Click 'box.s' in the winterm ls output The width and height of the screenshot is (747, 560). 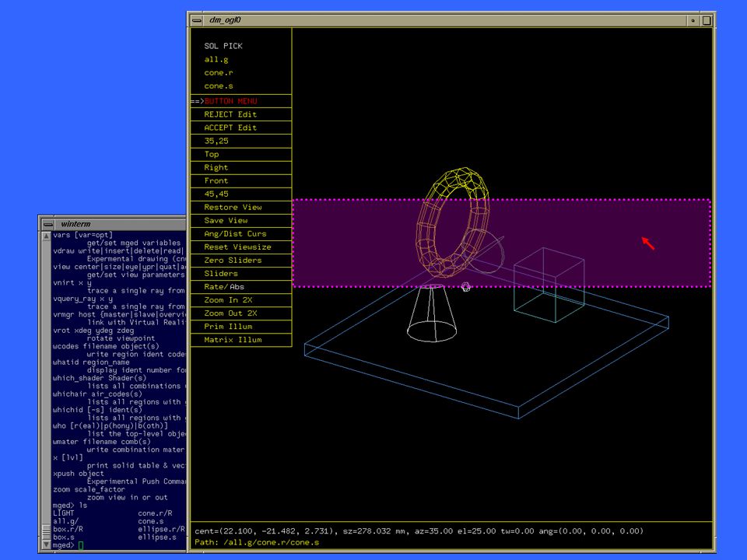point(63,537)
